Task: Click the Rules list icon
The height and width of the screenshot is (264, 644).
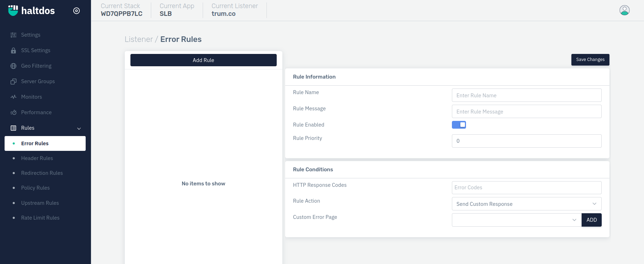Action: [x=13, y=128]
